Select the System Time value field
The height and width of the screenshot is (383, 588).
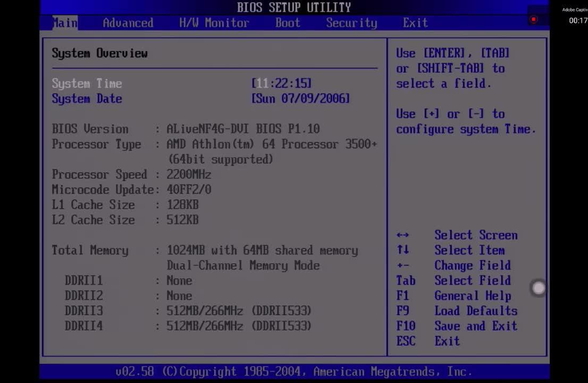(x=281, y=84)
